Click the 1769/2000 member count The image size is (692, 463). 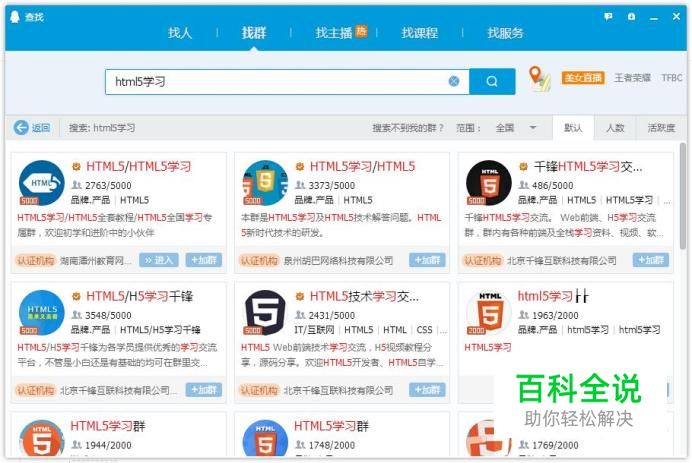pyautogui.click(x=555, y=445)
